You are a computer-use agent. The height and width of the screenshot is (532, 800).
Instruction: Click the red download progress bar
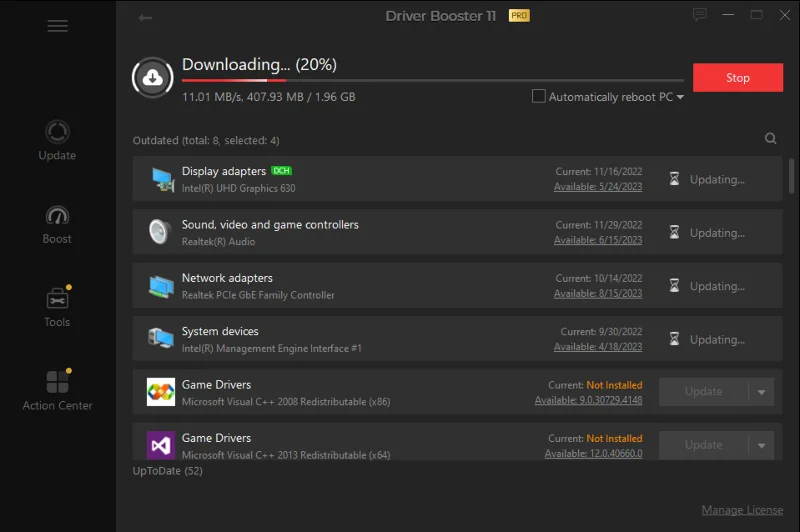(x=234, y=80)
